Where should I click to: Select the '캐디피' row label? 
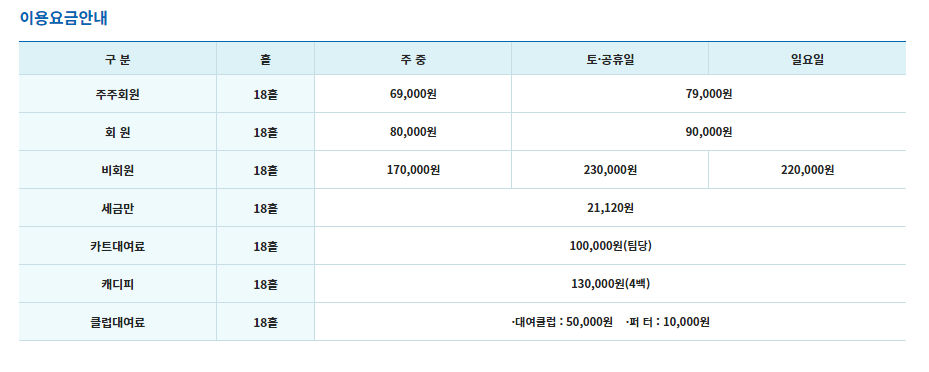coord(118,284)
